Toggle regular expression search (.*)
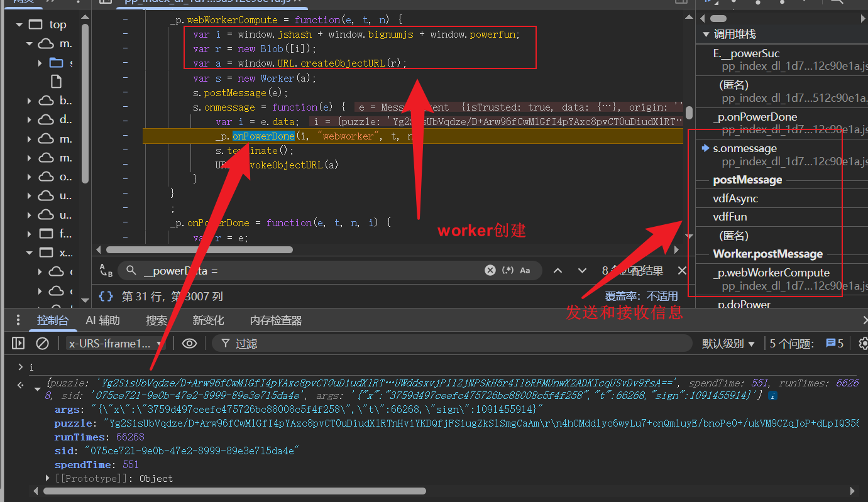This screenshot has width=868, height=502. (508, 270)
